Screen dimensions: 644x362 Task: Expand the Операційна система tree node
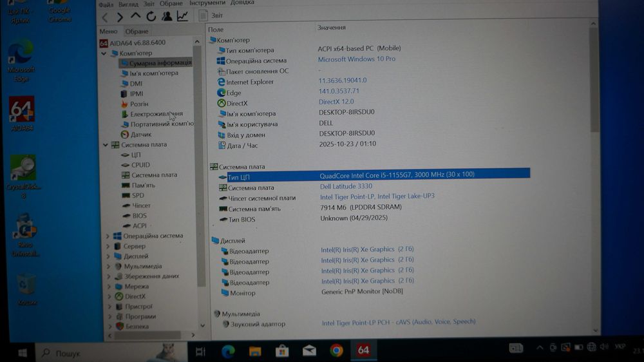click(108, 236)
